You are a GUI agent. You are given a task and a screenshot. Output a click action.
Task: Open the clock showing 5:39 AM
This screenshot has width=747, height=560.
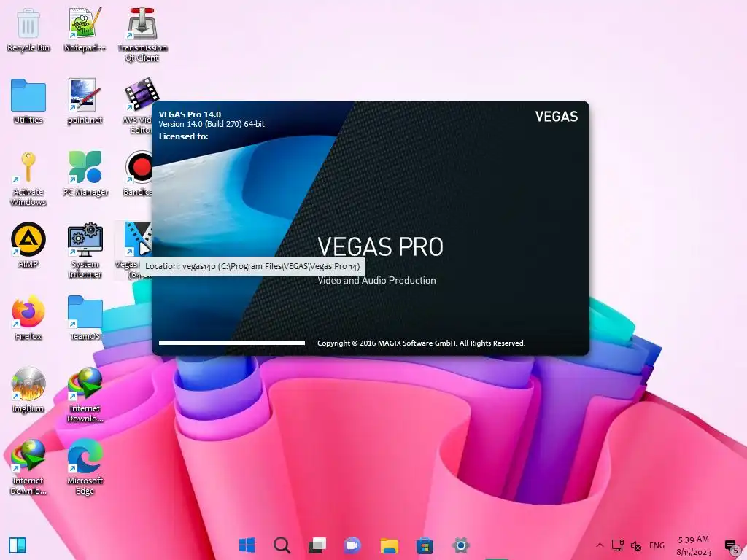[x=694, y=545]
